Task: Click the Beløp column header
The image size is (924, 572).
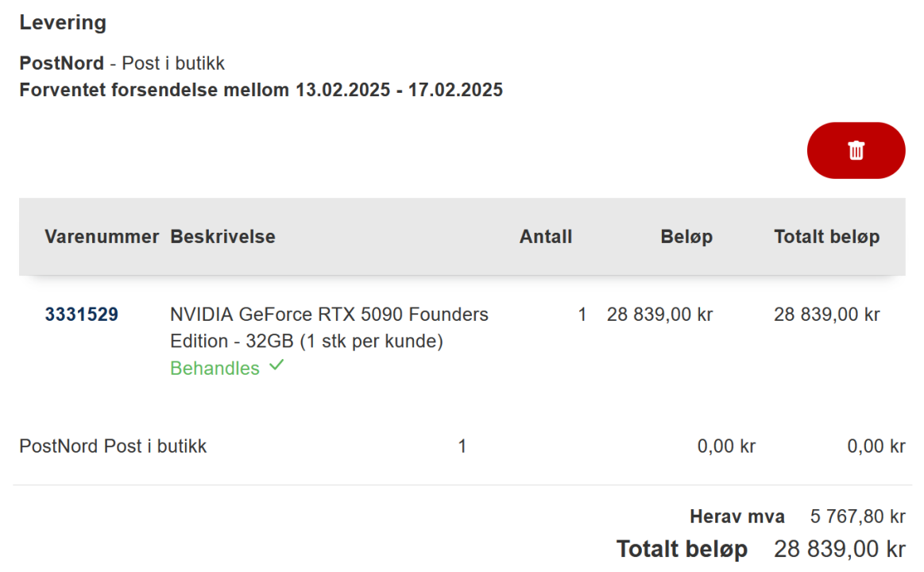Action: (x=686, y=237)
